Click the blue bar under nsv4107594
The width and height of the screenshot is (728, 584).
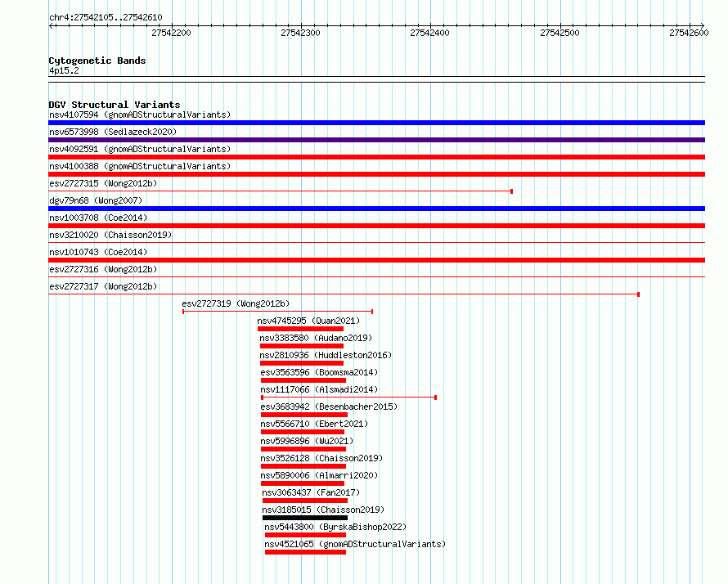coord(376,123)
